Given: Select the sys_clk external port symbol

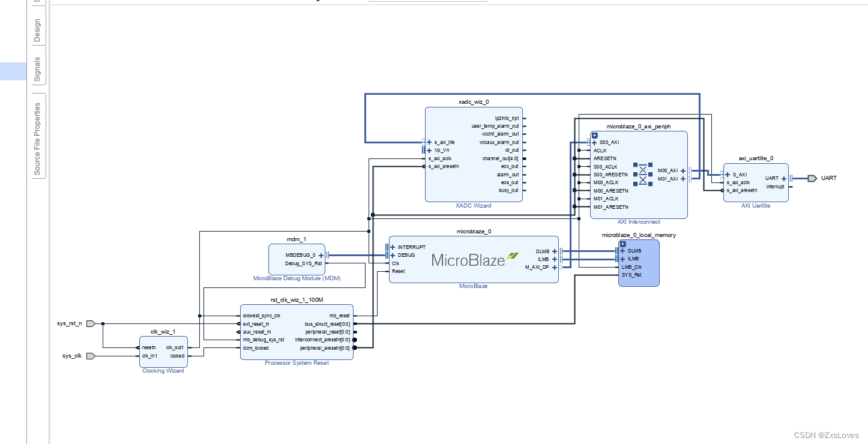Looking at the screenshot, I should [x=91, y=356].
